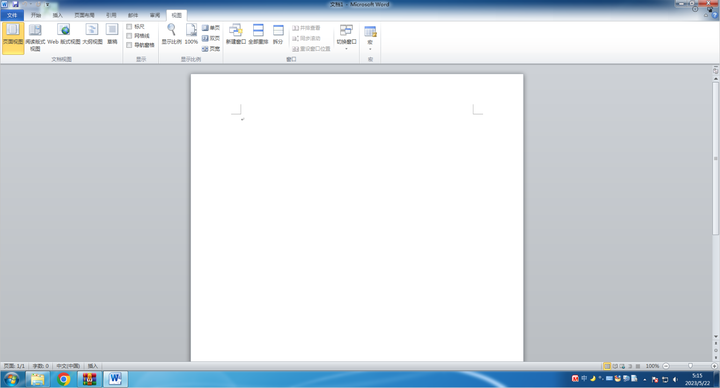Click 同步滚动 synchronous scrolling
Viewport: 720px width, 388px height.
(306, 38)
